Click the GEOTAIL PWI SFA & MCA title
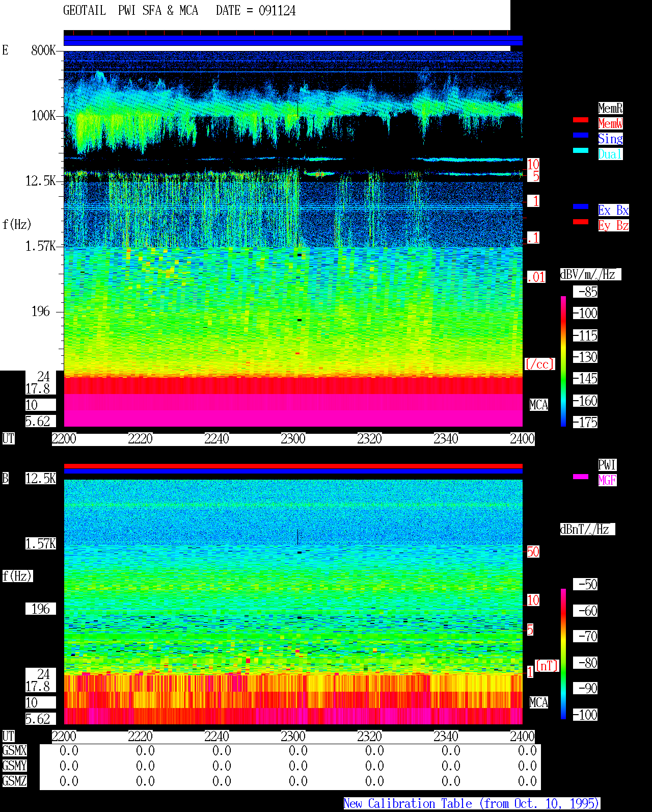The height and width of the screenshot is (812, 652). click(x=179, y=11)
